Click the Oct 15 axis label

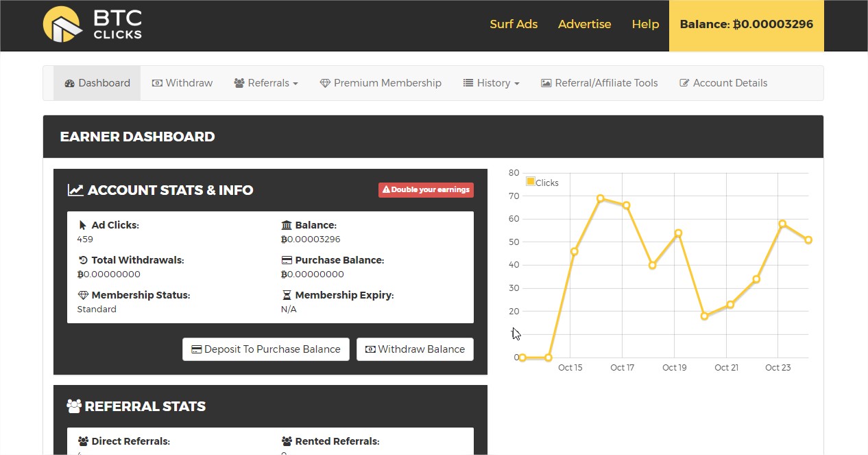pos(570,368)
